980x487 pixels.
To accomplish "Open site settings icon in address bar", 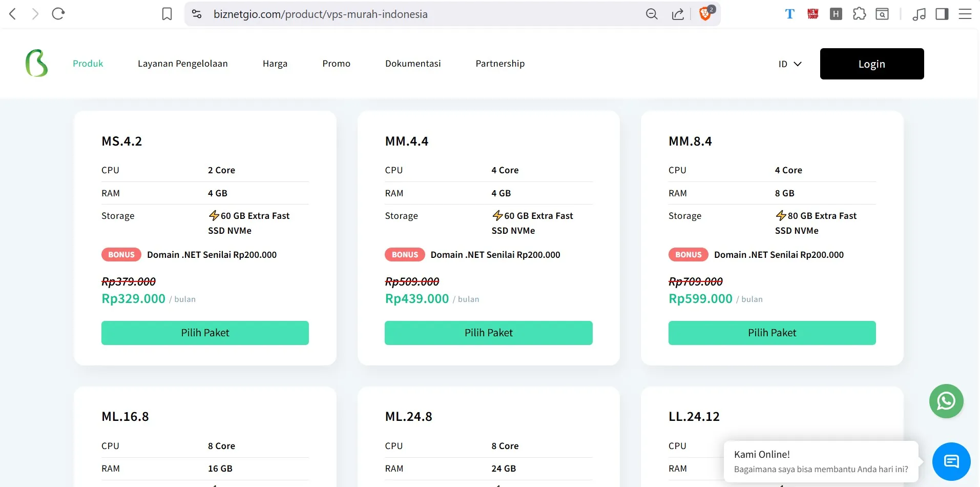I will pos(197,14).
